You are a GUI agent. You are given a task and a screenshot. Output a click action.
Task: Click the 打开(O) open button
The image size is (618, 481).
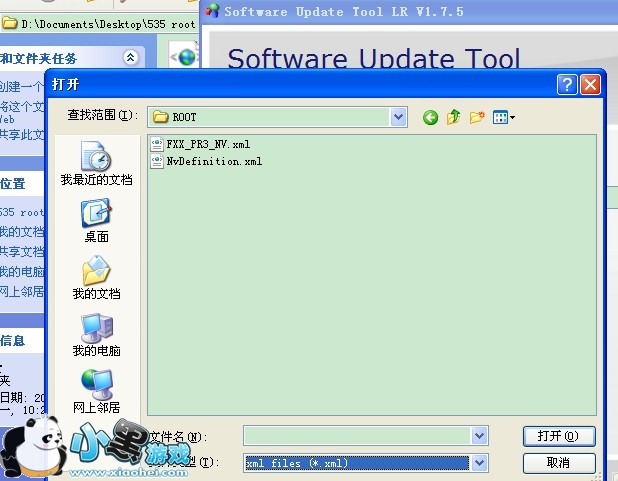[x=559, y=436]
